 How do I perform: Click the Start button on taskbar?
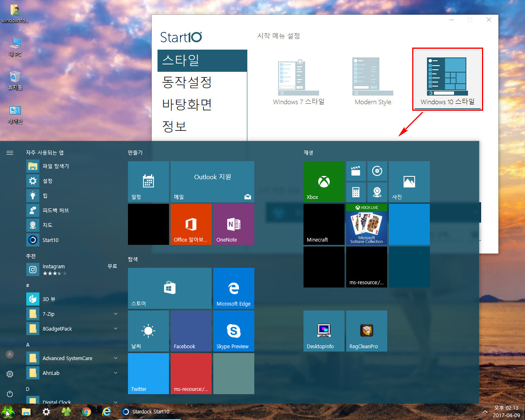pyautogui.click(x=8, y=412)
